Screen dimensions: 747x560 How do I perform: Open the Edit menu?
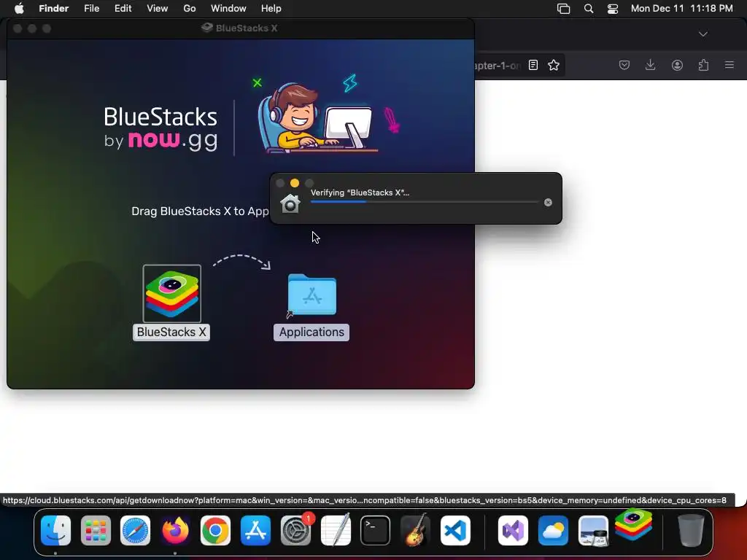coord(123,9)
